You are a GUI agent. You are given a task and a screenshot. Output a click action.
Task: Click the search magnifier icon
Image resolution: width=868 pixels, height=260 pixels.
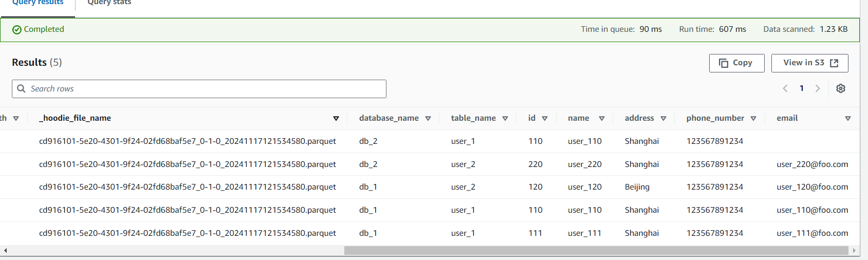[x=21, y=88]
